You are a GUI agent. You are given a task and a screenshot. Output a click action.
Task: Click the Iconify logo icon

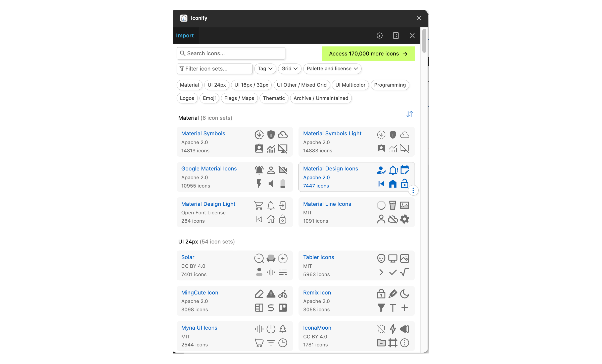[x=184, y=18]
